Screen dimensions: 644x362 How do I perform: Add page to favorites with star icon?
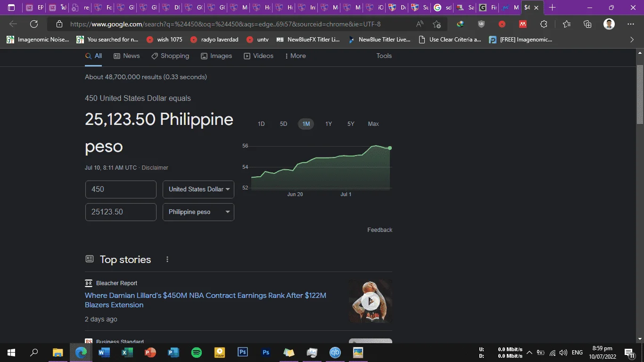point(437,24)
